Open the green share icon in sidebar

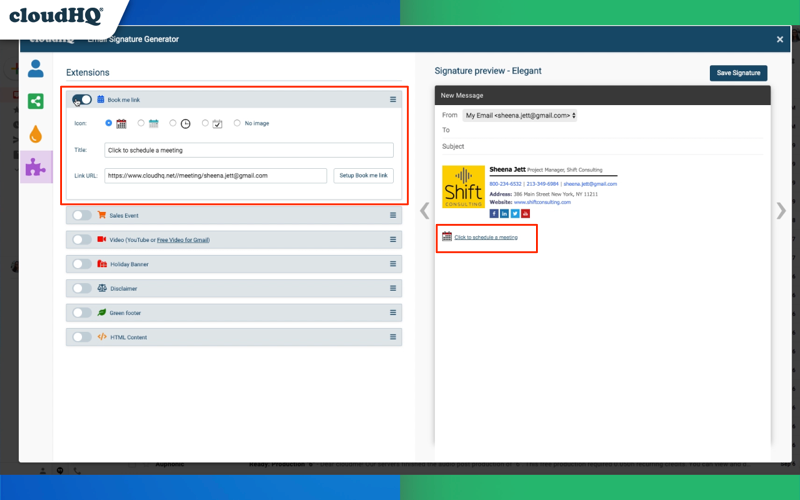(x=35, y=101)
